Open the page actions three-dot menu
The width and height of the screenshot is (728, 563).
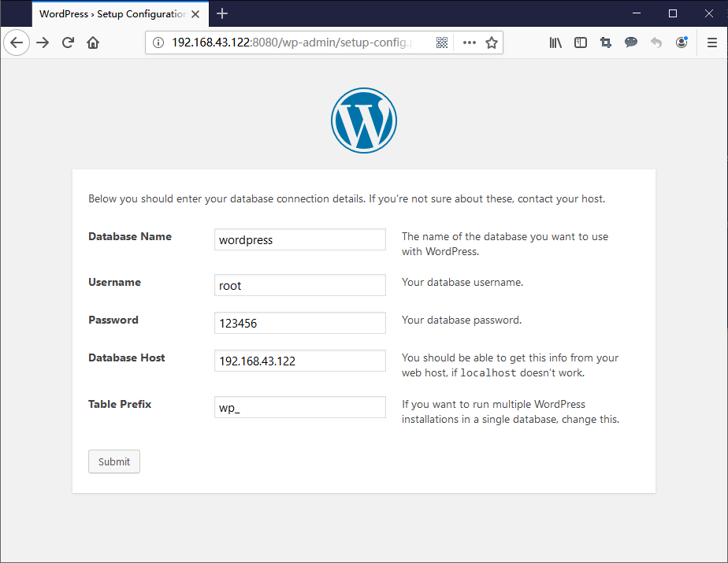[470, 43]
